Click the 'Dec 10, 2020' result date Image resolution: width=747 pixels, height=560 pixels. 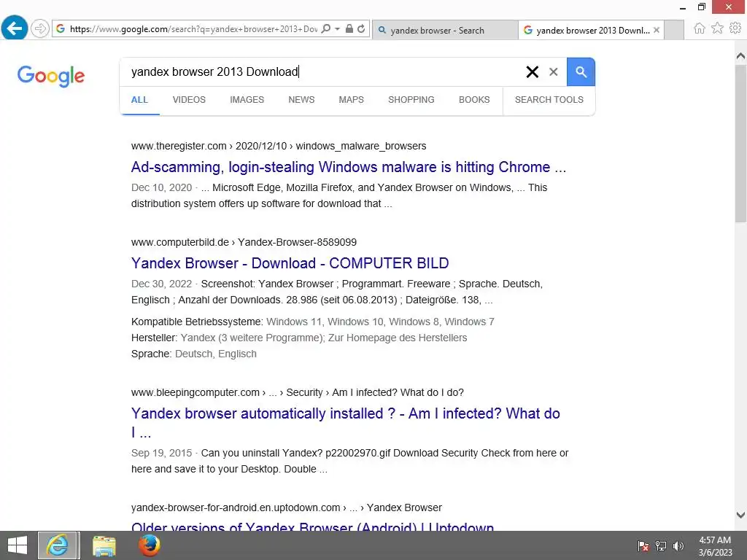tap(161, 187)
